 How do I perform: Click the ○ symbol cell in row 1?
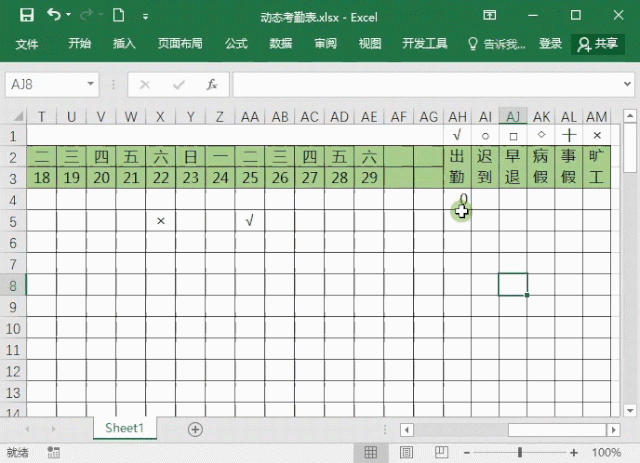[x=485, y=136]
